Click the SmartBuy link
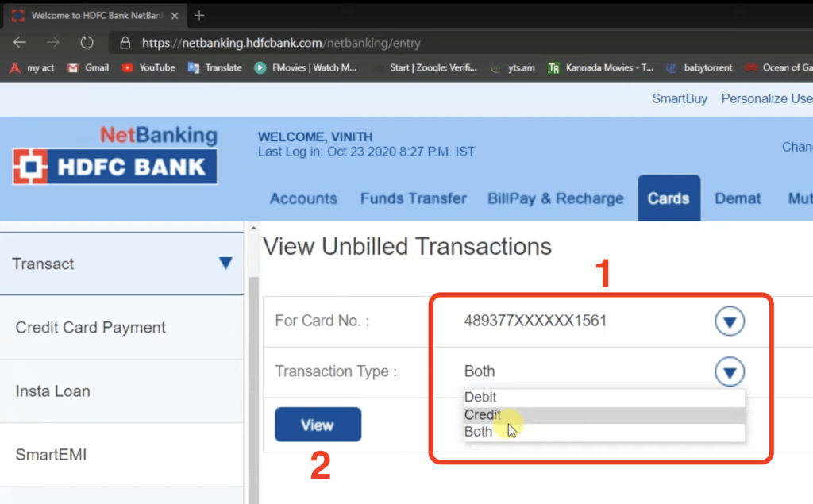Screen dimensions: 813x504 [680, 98]
